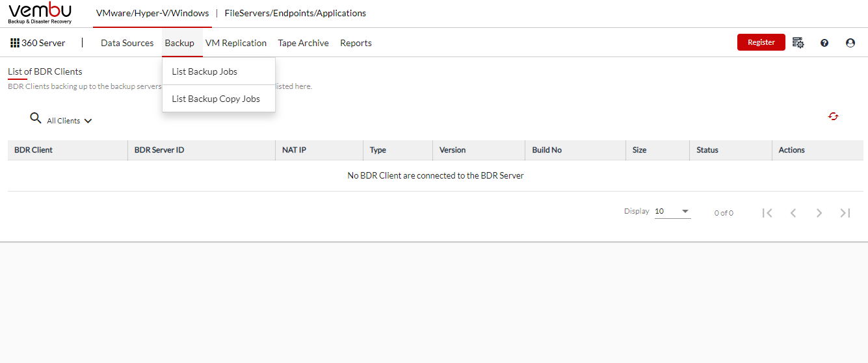Open the Display rows-per-page dropdown
This screenshot has height=363, width=868.
(x=672, y=212)
